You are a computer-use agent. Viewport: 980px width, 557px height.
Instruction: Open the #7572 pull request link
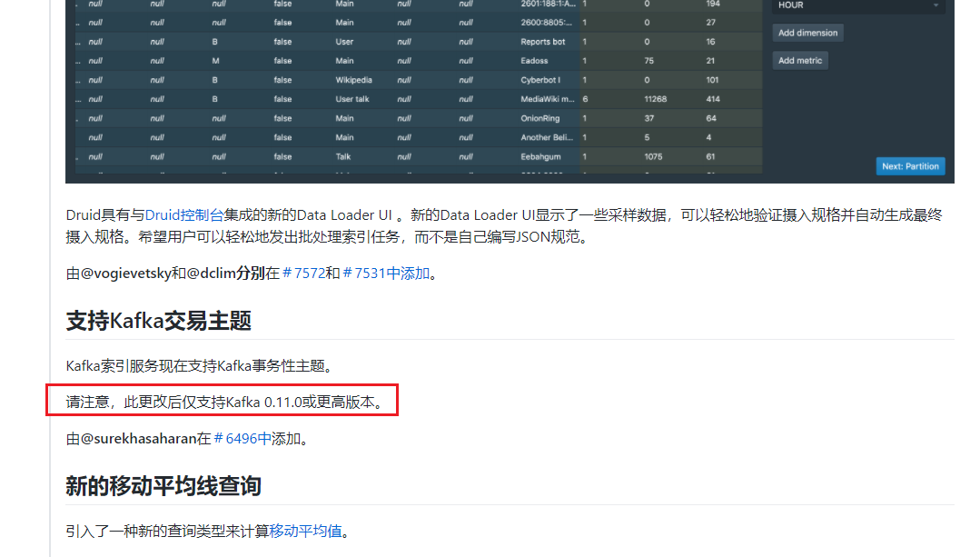(303, 274)
